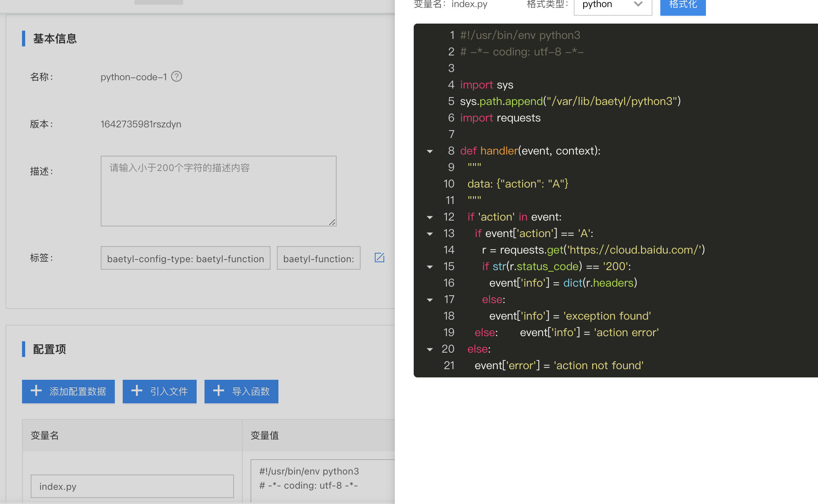The image size is (818, 504).
Task: Click the version text 1642735981rszdyn
Action: pyautogui.click(x=141, y=124)
